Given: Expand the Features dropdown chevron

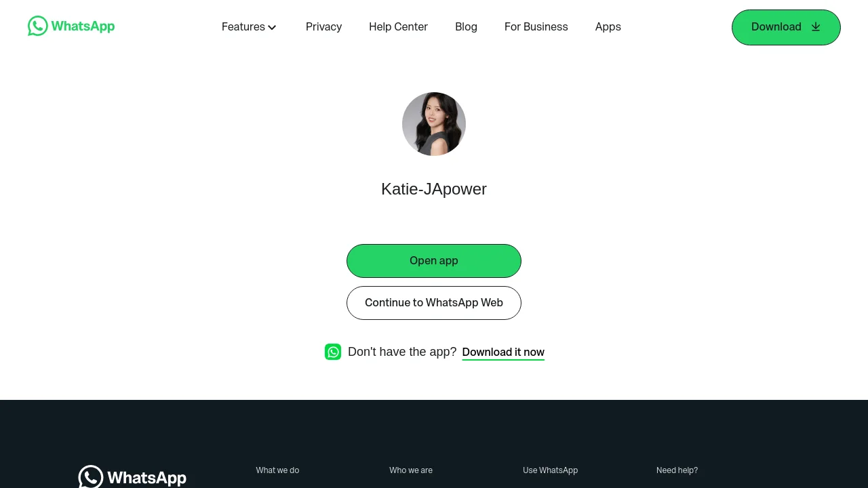Looking at the screenshot, I should 272,28.
